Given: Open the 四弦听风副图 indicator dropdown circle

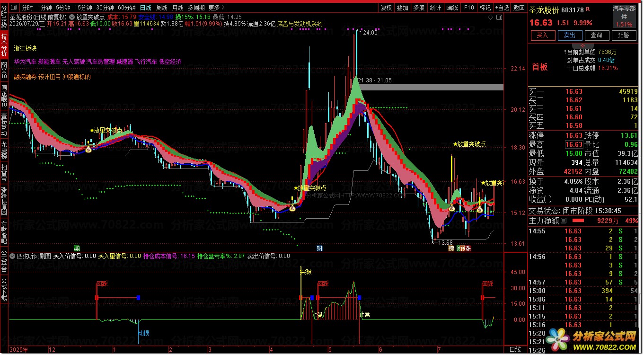Looking at the screenshot, I should point(13,256).
